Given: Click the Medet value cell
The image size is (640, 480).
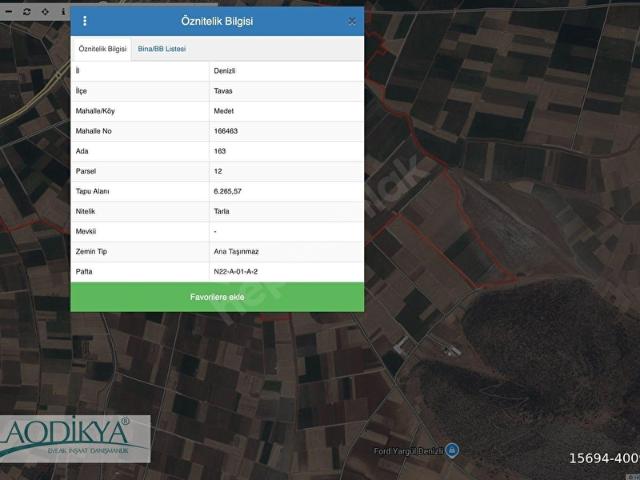Looking at the screenshot, I should 287,111.
